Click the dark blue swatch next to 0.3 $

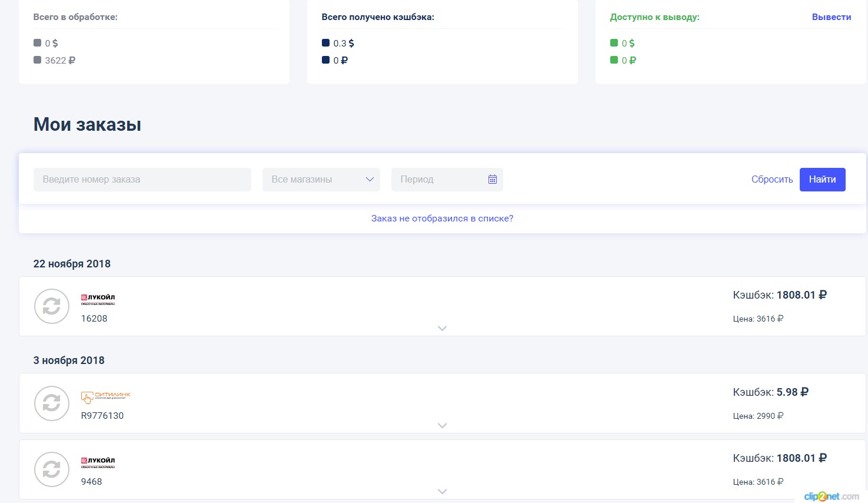tap(325, 42)
